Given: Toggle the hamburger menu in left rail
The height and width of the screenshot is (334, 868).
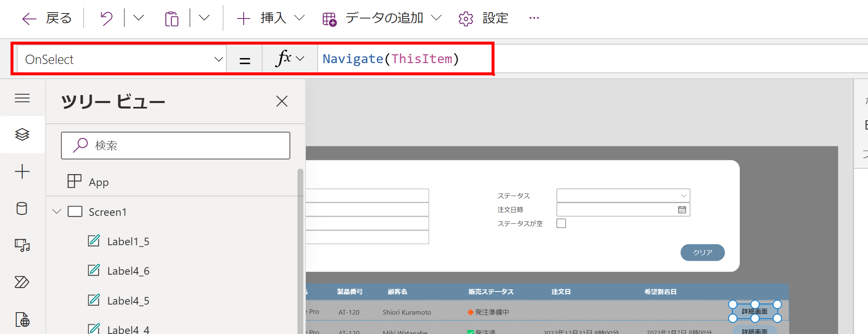Looking at the screenshot, I should point(22,98).
